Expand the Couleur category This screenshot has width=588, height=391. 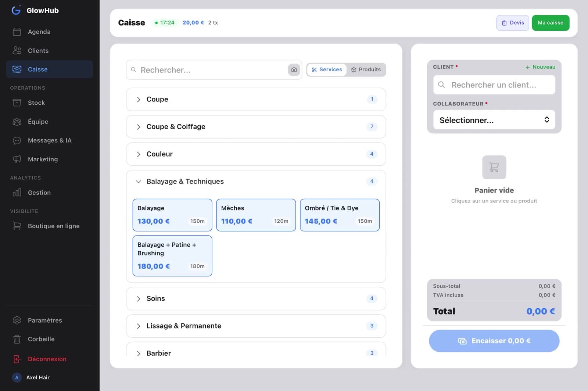[256, 154]
